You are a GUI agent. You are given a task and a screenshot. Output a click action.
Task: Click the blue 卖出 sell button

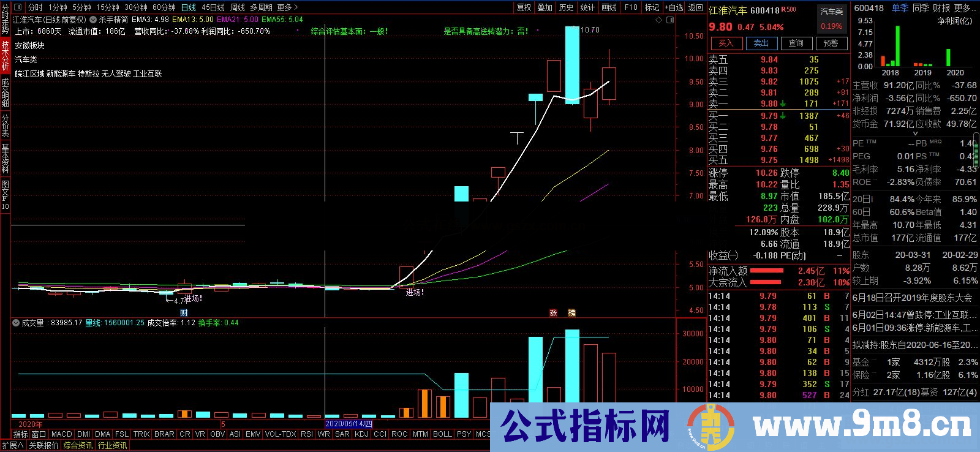[761, 43]
